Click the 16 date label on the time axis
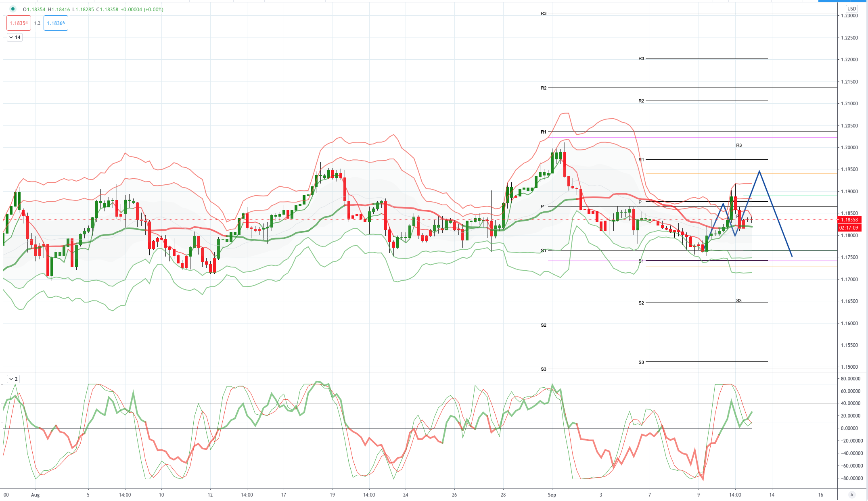 [x=820, y=495]
